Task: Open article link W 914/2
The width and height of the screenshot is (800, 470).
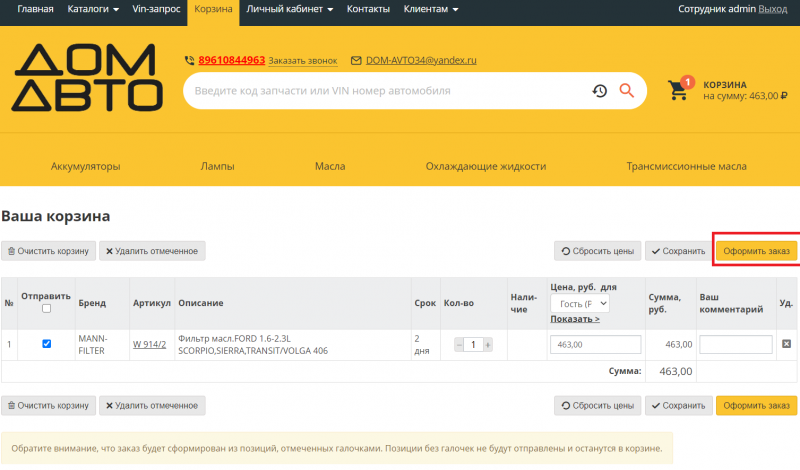Action: pyautogui.click(x=149, y=344)
